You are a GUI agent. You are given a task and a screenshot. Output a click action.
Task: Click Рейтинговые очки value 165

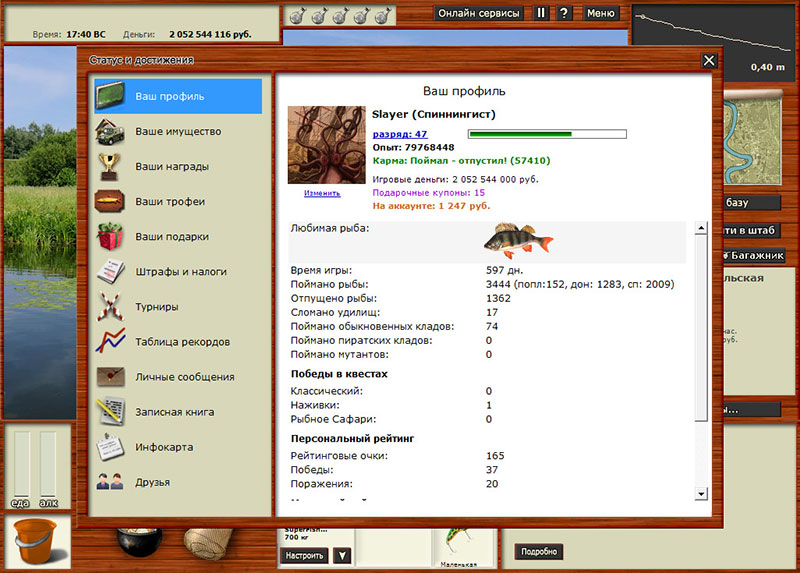[x=495, y=456]
